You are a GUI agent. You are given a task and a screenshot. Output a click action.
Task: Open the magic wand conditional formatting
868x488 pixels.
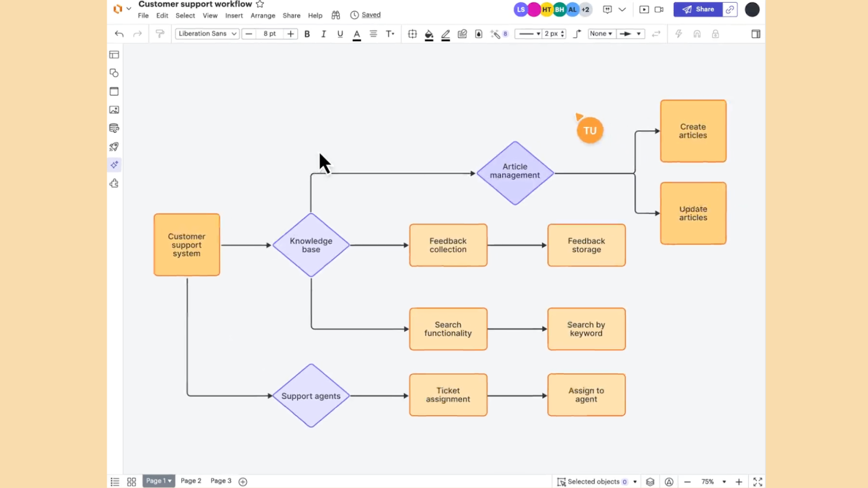pyautogui.click(x=499, y=34)
